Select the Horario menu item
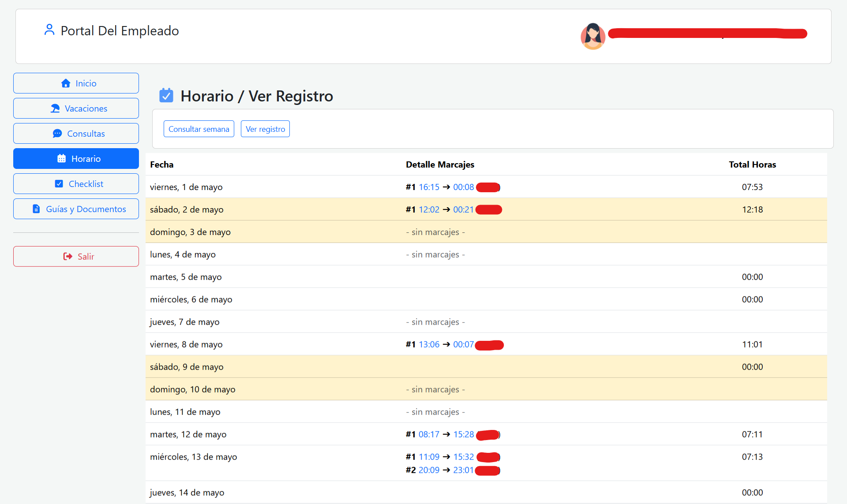 tap(76, 159)
